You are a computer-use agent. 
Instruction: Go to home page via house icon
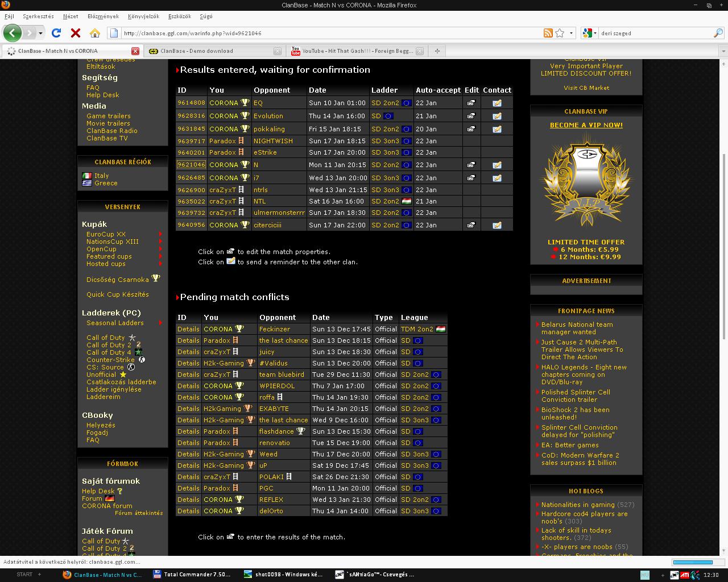click(95, 33)
